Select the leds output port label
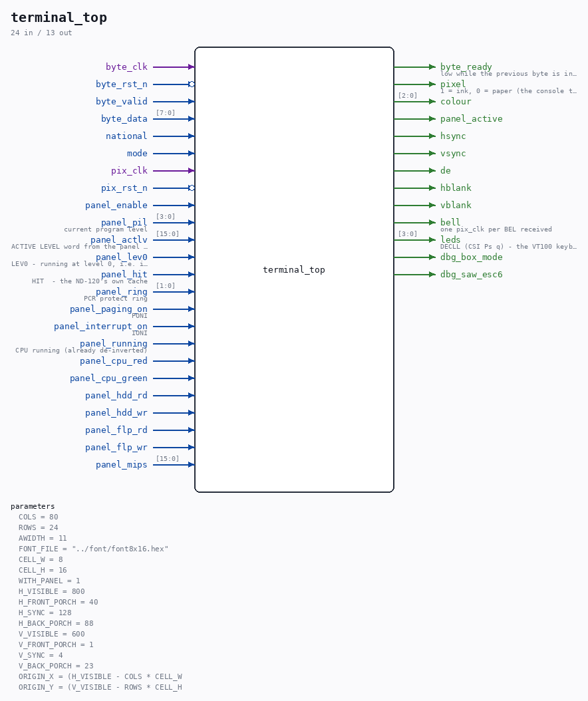This screenshot has height=701, width=588. pyautogui.click(x=450, y=239)
